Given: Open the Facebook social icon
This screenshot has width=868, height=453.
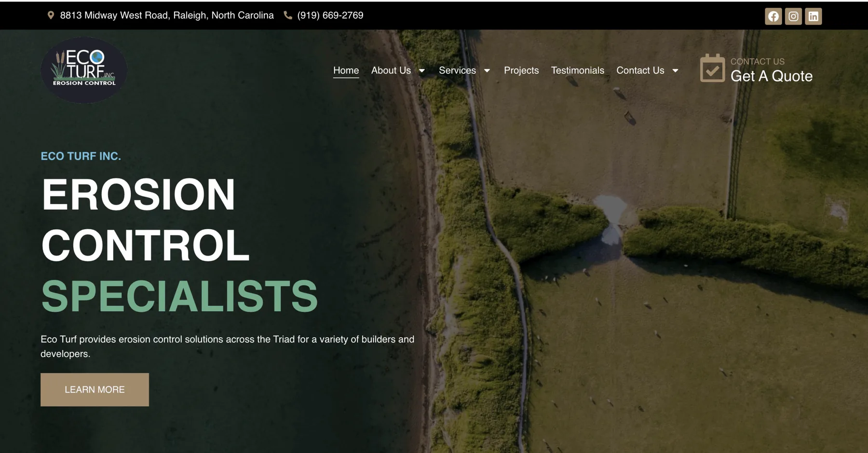Looking at the screenshot, I should coord(773,16).
